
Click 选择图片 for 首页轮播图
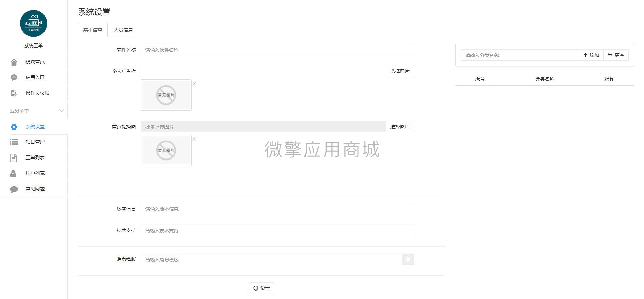(400, 127)
